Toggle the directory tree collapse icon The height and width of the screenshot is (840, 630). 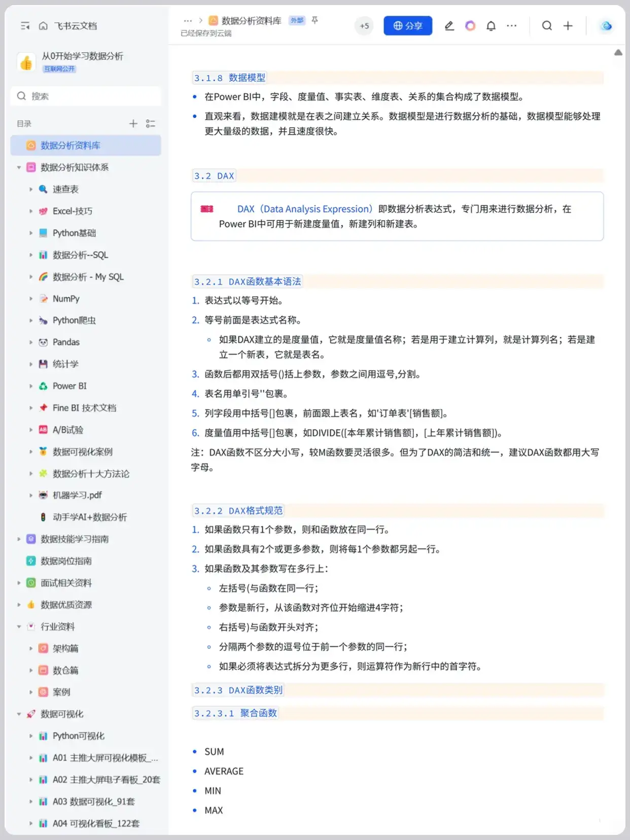(x=150, y=123)
